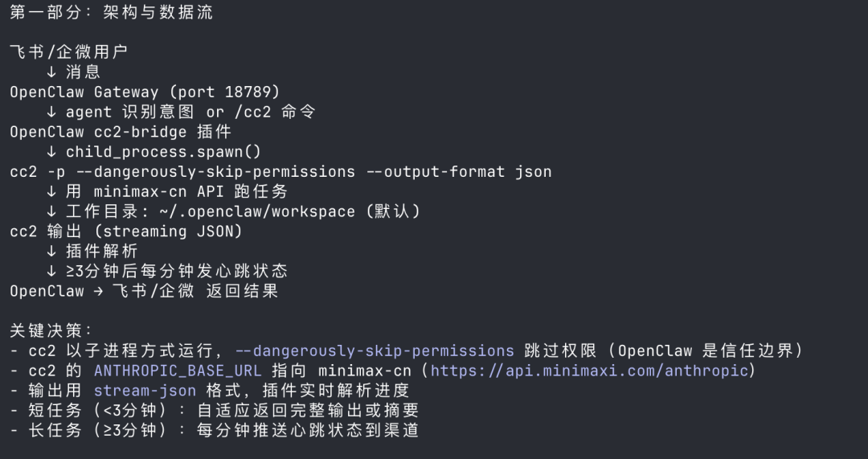The height and width of the screenshot is (459, 868).
Task: Click the OpenClaw → 飞书/企微 返回结果 line
Action: [x=144, y=291]
